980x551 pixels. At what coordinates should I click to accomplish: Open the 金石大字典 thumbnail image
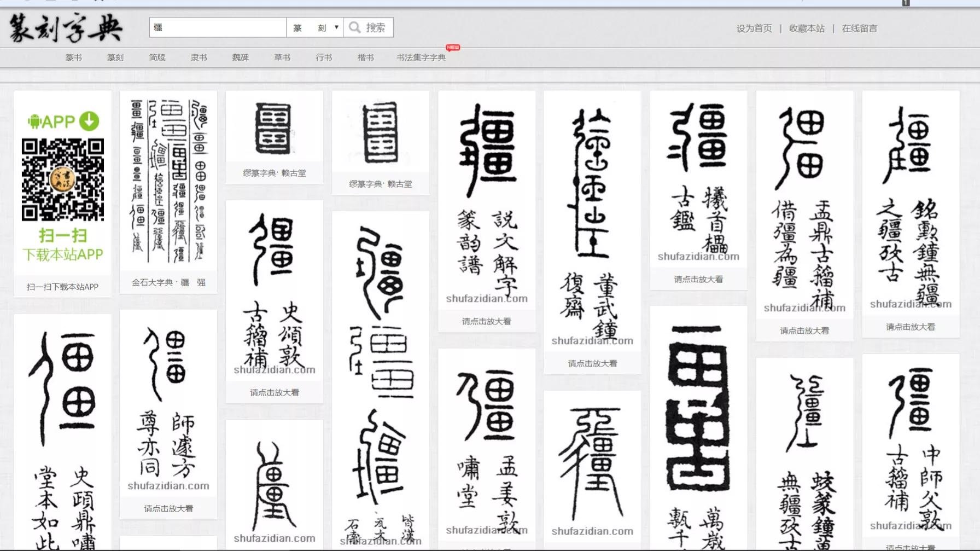coord(168,181)
